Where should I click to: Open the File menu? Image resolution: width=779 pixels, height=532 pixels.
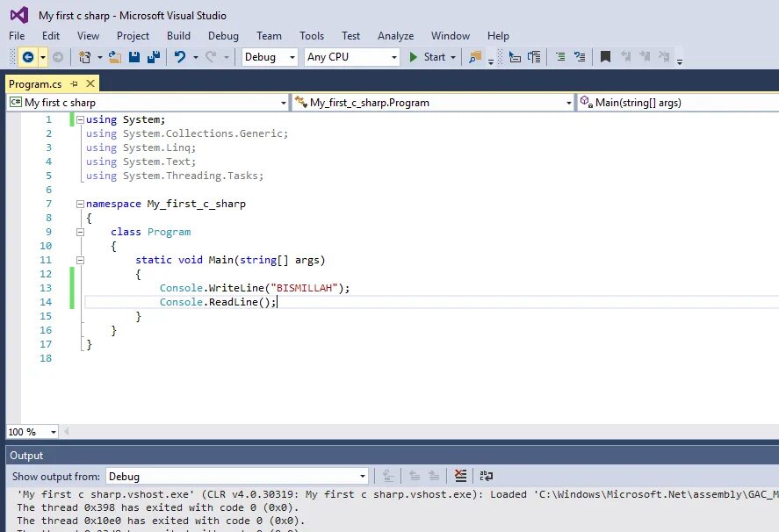pos(17,36)
